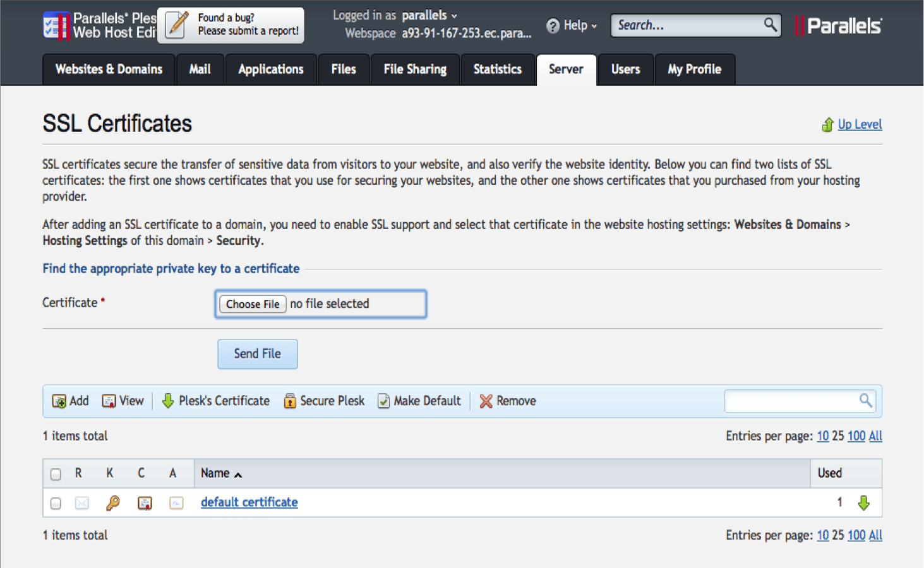Click the Help question mark icon
Image resolution: width=924 pixels, height=568 pixels.
tap(553, 26)
